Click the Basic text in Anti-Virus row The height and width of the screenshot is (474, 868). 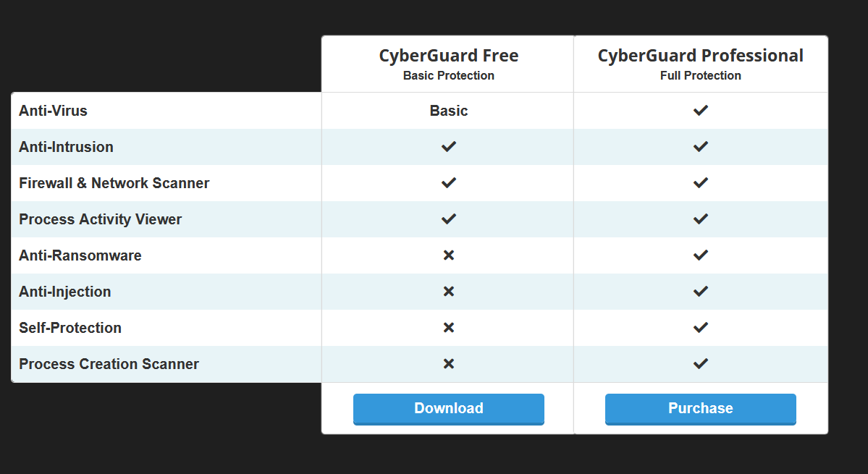[x=449, y=111]
